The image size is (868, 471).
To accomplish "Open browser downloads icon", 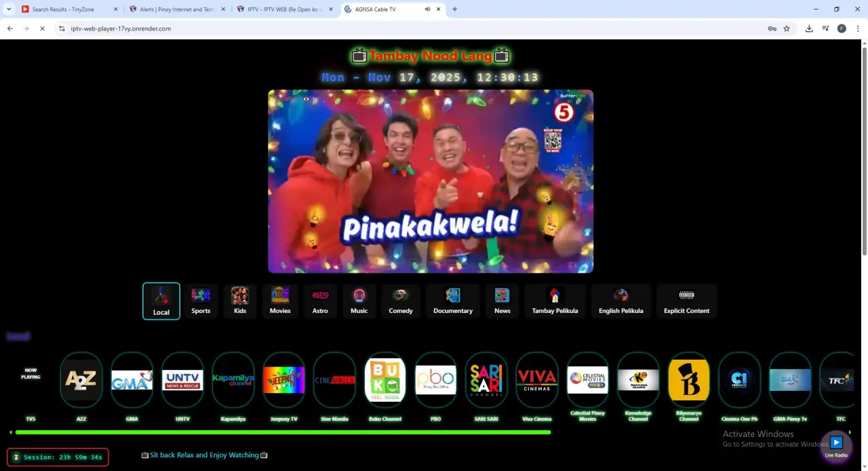I will (x=809, y=29).
